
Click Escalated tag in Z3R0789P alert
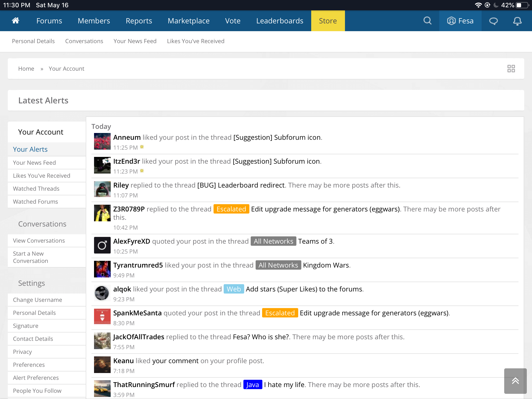(231, 209)
